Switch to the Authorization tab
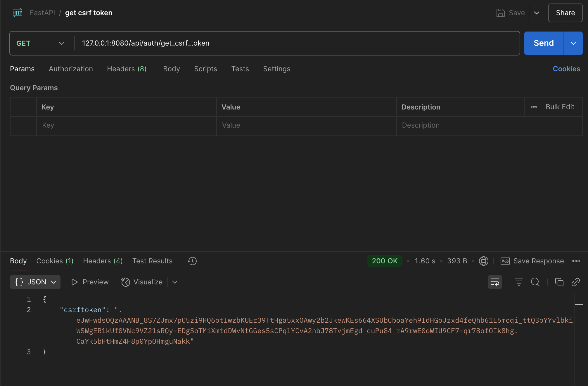588x386 pixels. [x=71, y=69]
